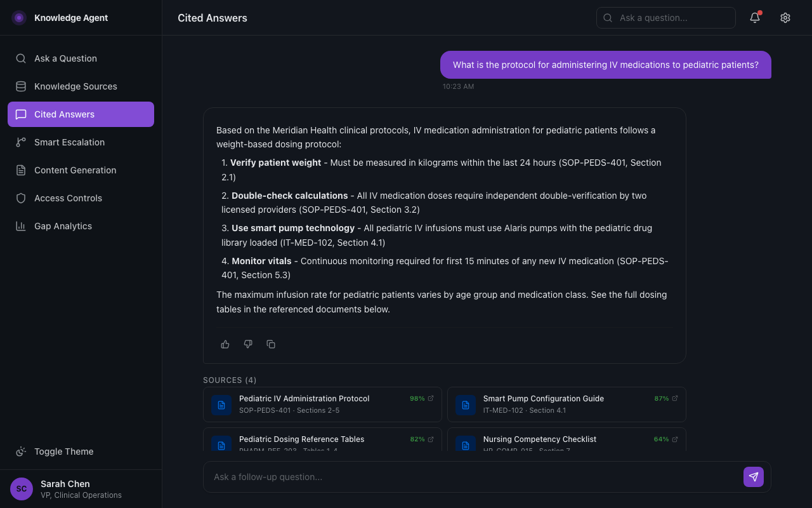Viewport: 812px width, 508px height.
Task: Switch to the Cited Answers tab
Action: point(65,114)
